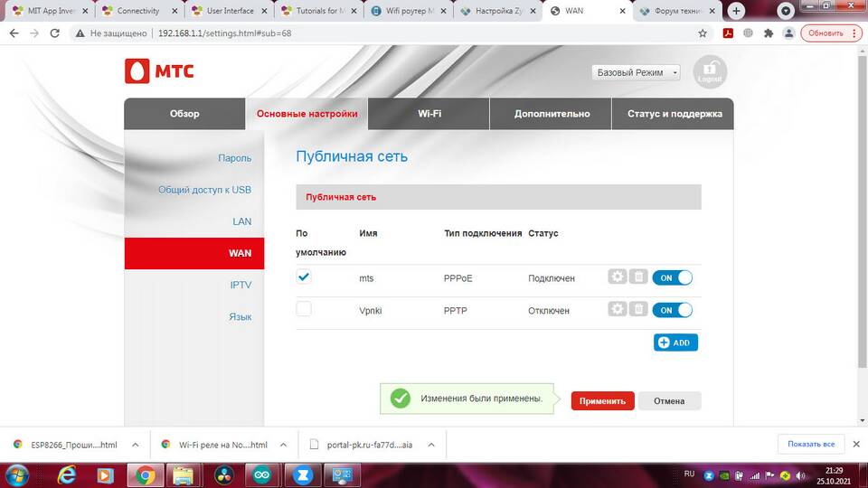Open Chrome profile avatar icon
Screen dimensions: 868x488
pos(788,33)
